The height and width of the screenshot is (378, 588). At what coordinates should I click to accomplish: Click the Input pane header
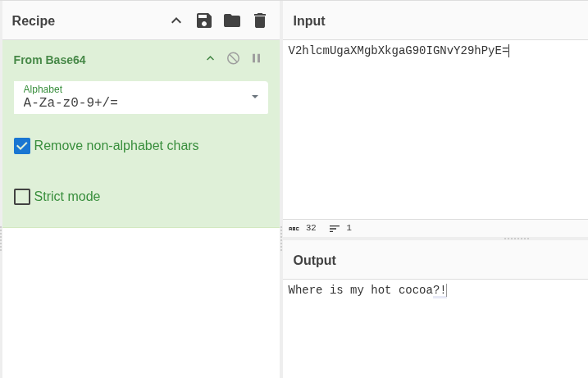click(x=309, y=20)
